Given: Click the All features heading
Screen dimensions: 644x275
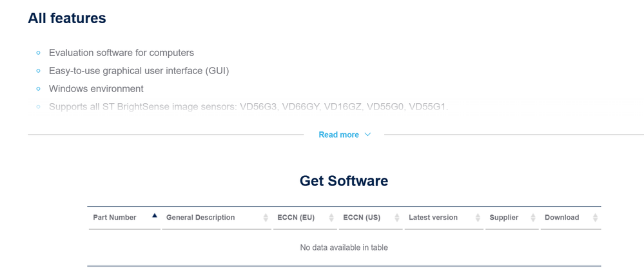Looking at the screenshot, I should point(67,19).
